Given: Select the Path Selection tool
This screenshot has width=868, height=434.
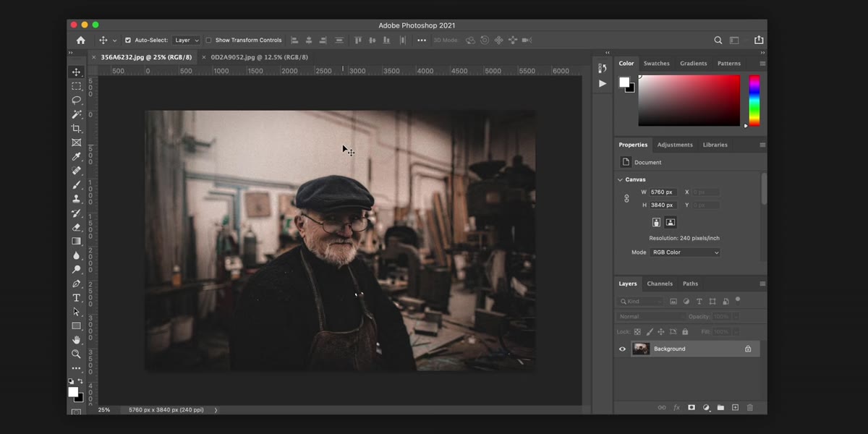Looking at the screenshot, I should [76, 312].
